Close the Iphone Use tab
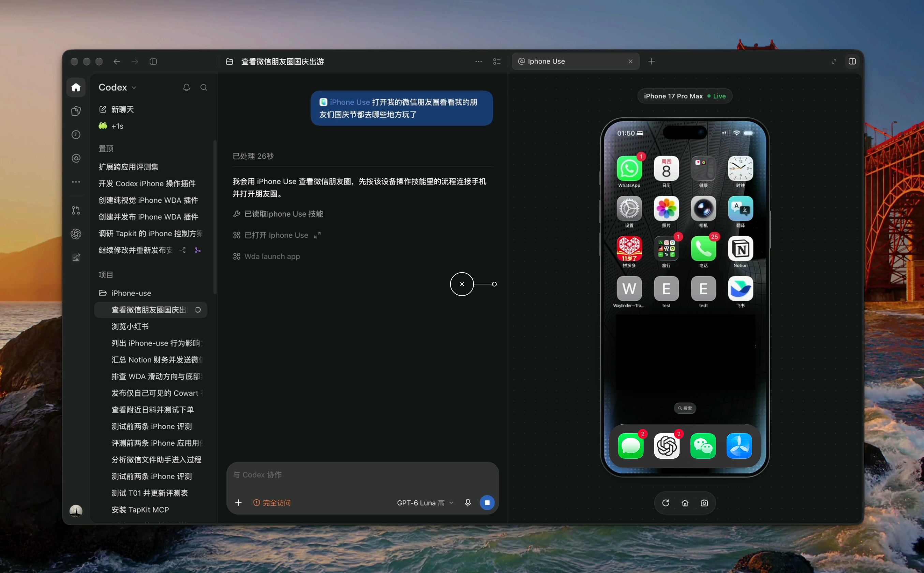 pyautogui.click(x=630, y=61)
